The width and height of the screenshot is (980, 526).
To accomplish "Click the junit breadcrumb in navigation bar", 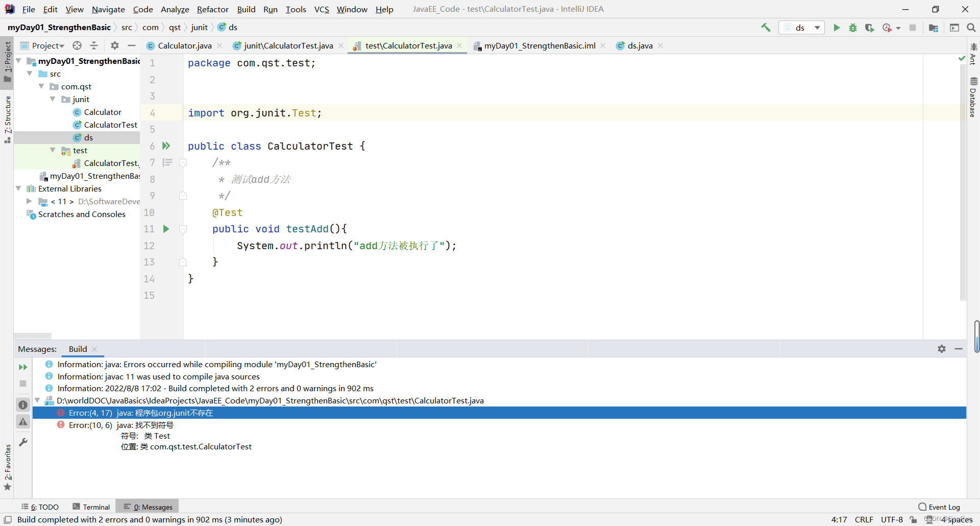I will point(199,28).
